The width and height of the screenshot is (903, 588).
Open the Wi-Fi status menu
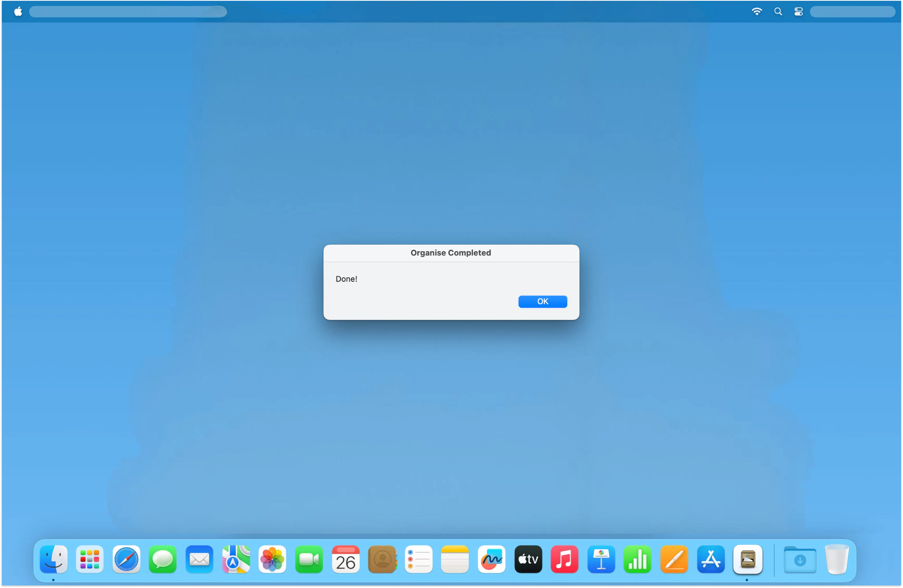[756, 12]
